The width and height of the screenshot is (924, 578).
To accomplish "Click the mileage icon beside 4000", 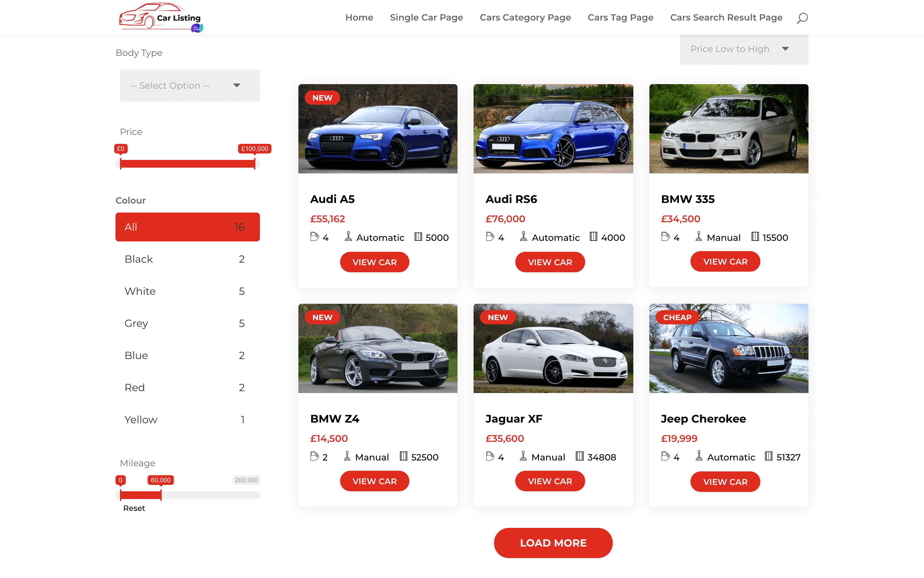I will pyautogui.click(x=593, y=237).
